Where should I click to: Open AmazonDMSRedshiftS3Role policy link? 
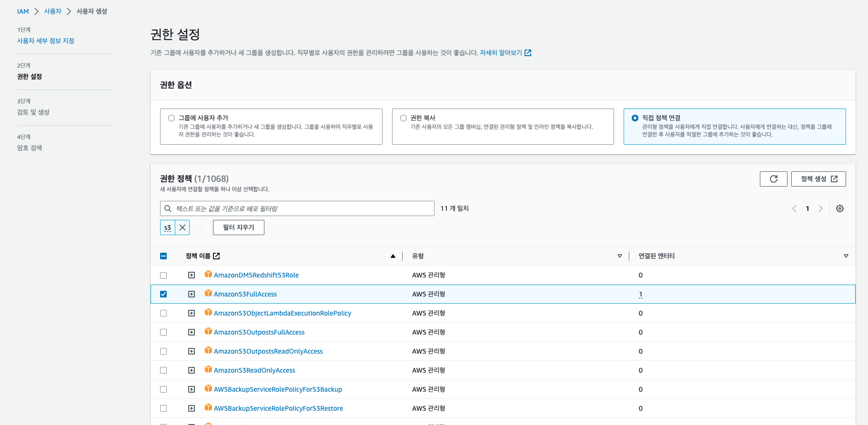256,275
